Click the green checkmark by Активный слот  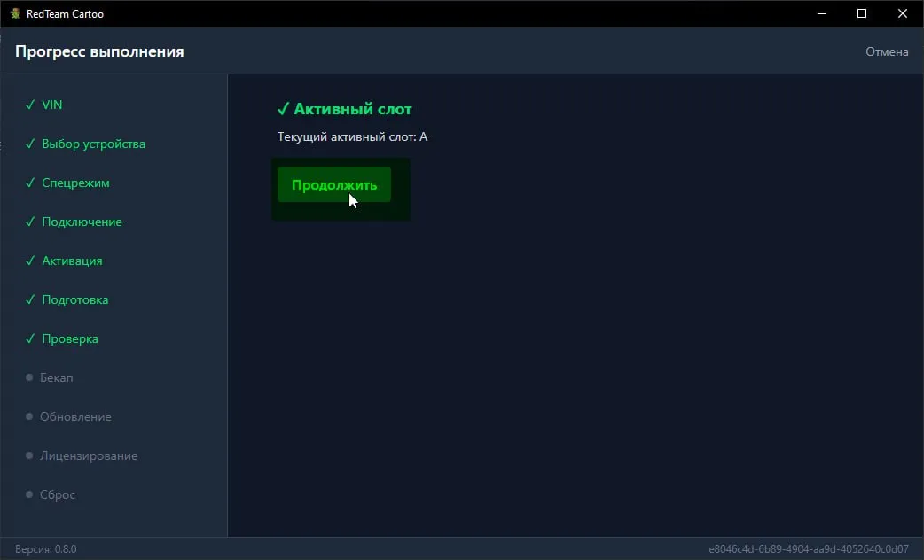click(284, 109)
